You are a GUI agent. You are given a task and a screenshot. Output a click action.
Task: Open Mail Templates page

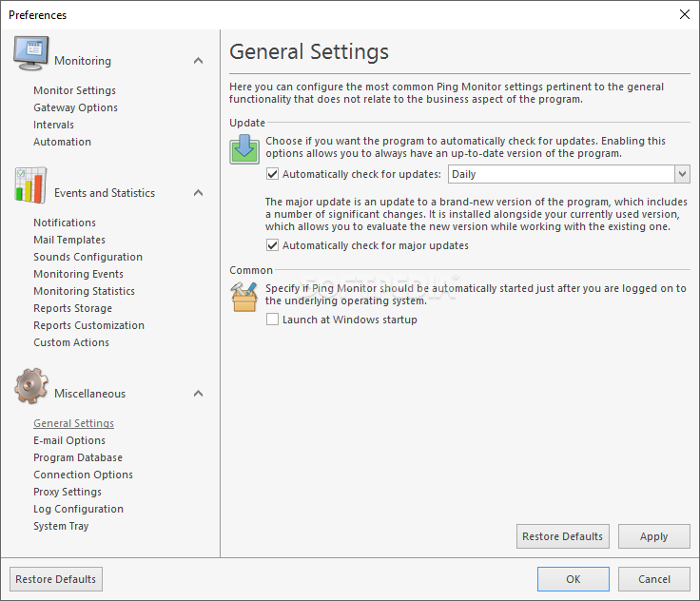(x=69, y=240)
